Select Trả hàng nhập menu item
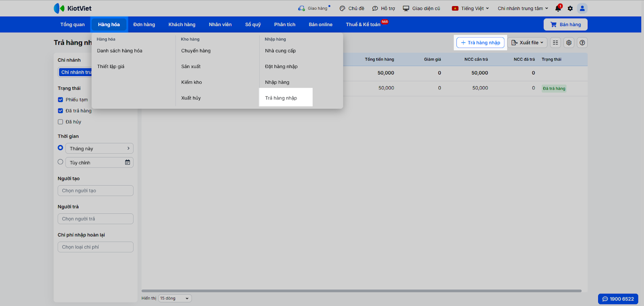This screenshot has height=306, width=644. pyautogui.click(x=281, y=98)
